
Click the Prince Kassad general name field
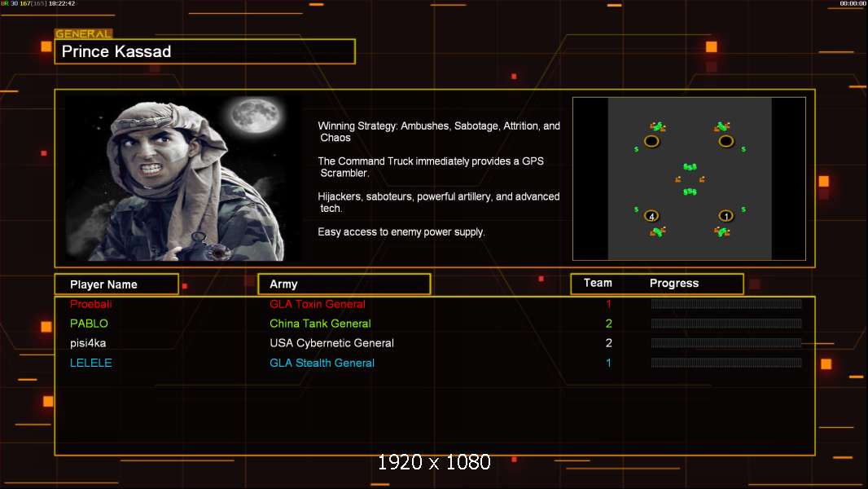point(205,51)
